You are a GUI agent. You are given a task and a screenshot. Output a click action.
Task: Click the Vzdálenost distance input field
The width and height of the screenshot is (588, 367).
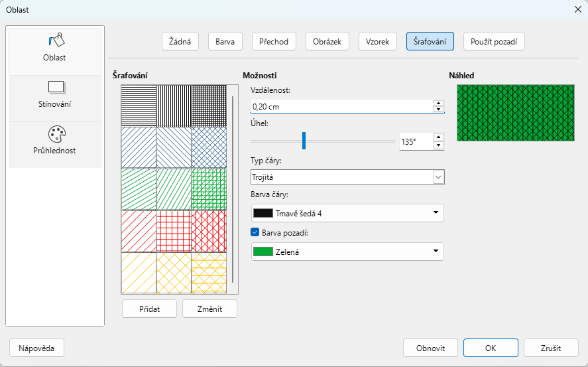pos(341,107)
